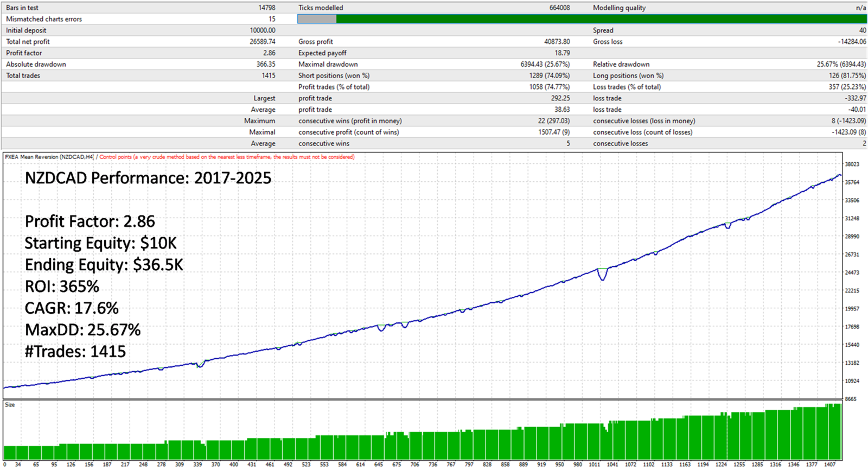Select the "Mismatched charts errors" label
This screenshot has height=470, width=868.
[44, 19]
